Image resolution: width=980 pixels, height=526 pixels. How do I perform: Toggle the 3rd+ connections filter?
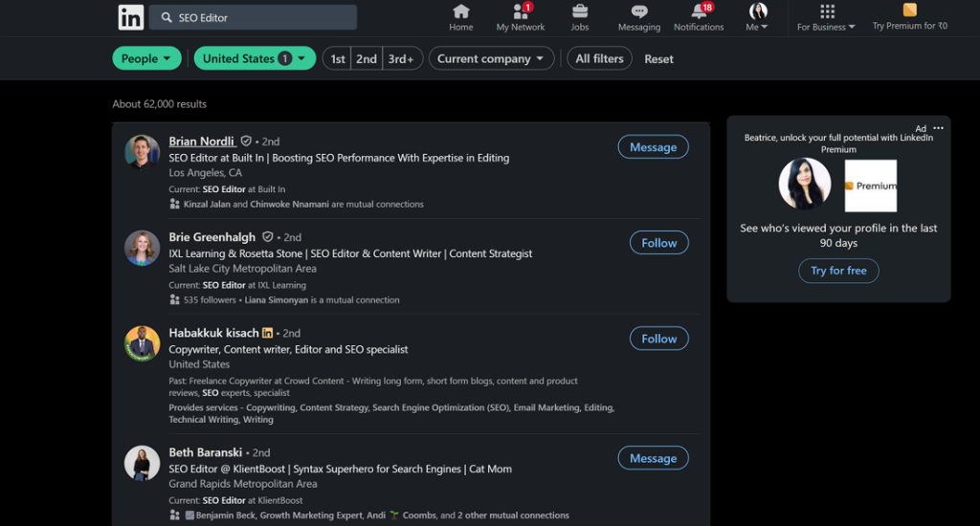point(401,58)
